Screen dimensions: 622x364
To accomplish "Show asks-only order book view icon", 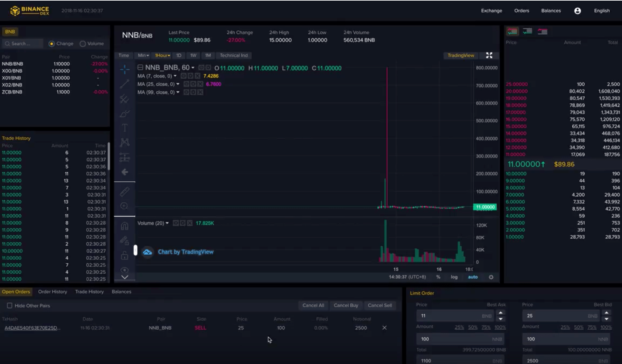I will pos(542,31).
